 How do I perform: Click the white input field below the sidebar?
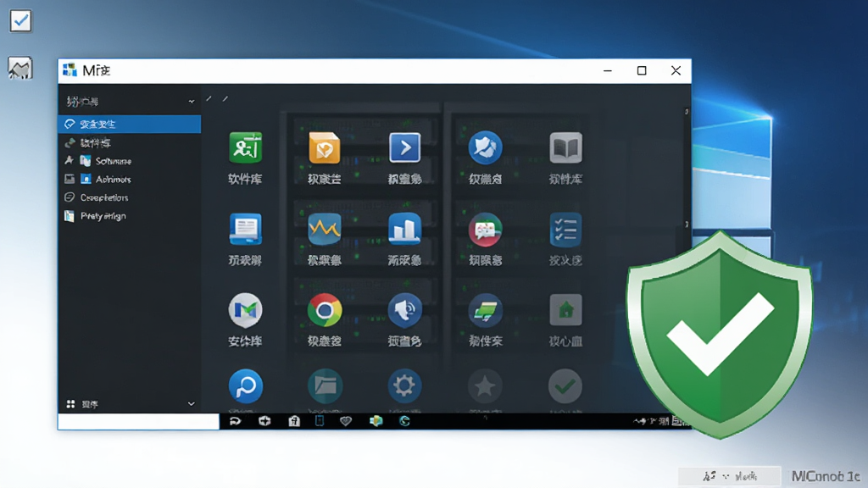click(138, 421)
